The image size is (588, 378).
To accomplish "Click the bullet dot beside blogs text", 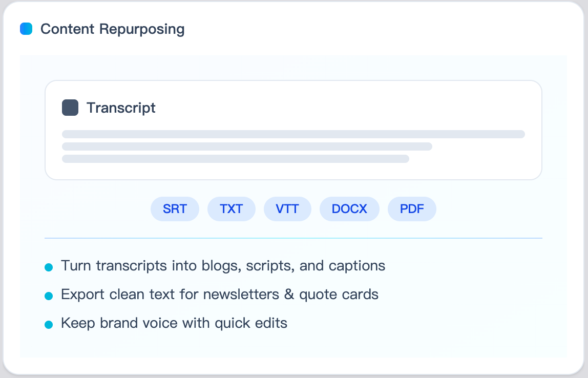I will pyautogui.click(x=49, y=267).
